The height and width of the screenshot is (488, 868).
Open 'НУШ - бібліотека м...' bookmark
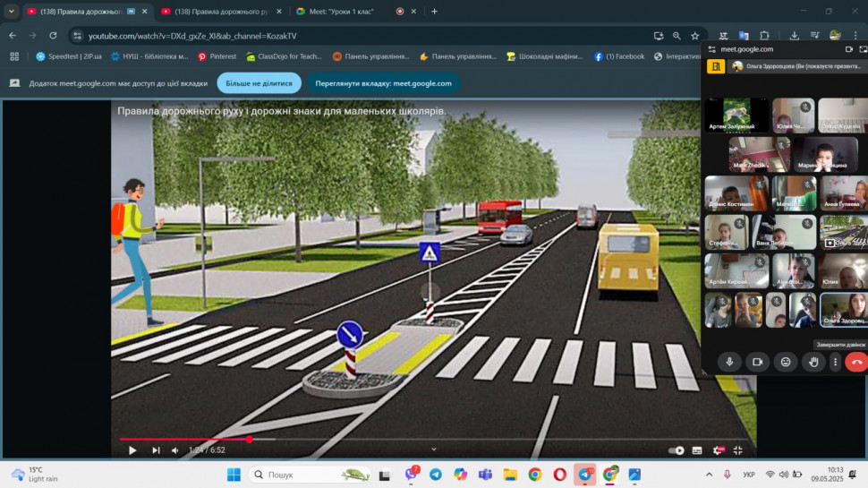point(149,56)
